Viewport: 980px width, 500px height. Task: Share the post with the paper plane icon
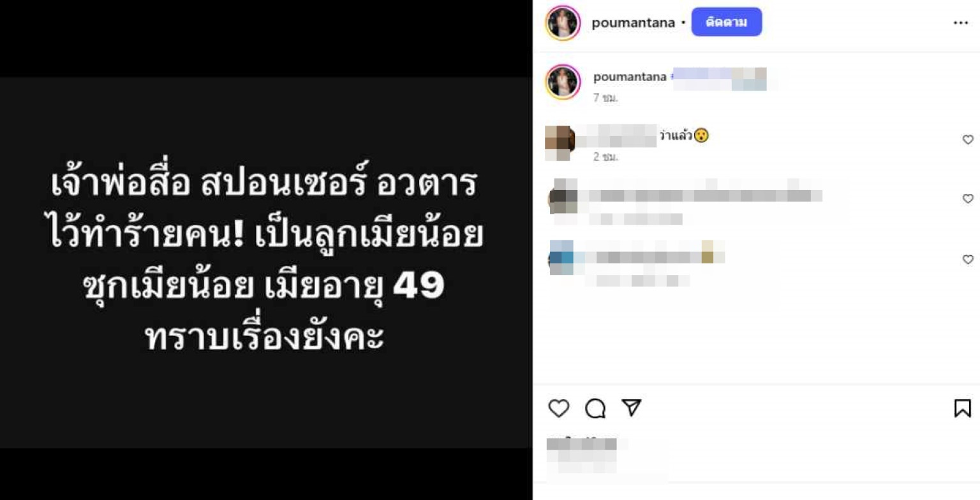(x=631, y=408)
